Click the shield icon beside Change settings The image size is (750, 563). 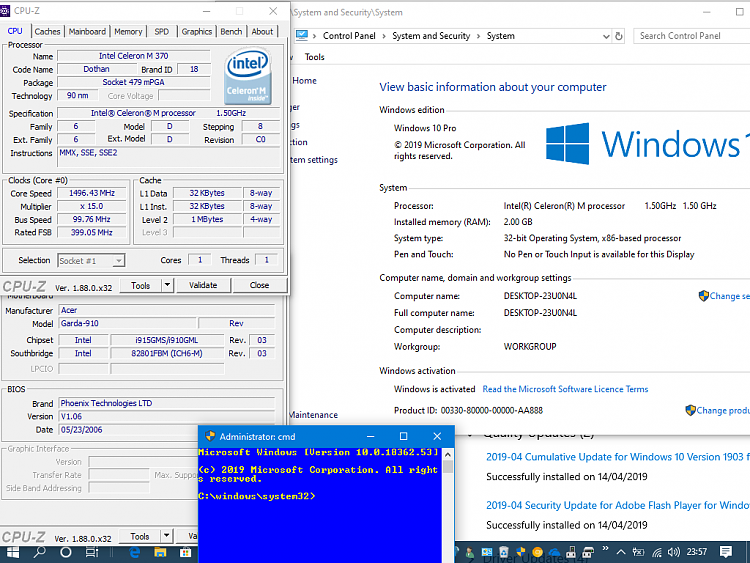703,296
